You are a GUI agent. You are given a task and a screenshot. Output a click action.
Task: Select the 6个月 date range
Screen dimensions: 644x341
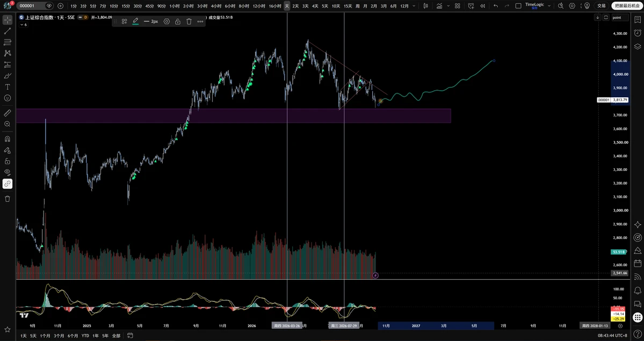point(73,336)
